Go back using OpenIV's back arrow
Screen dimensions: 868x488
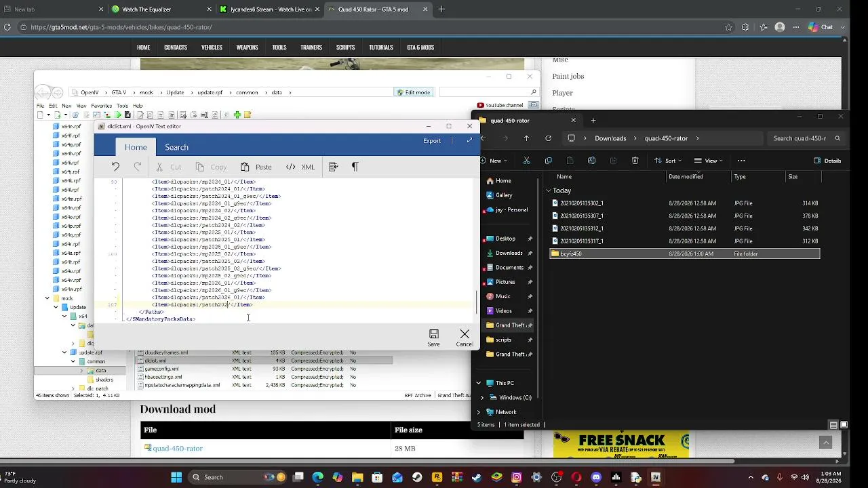[43, 92]
